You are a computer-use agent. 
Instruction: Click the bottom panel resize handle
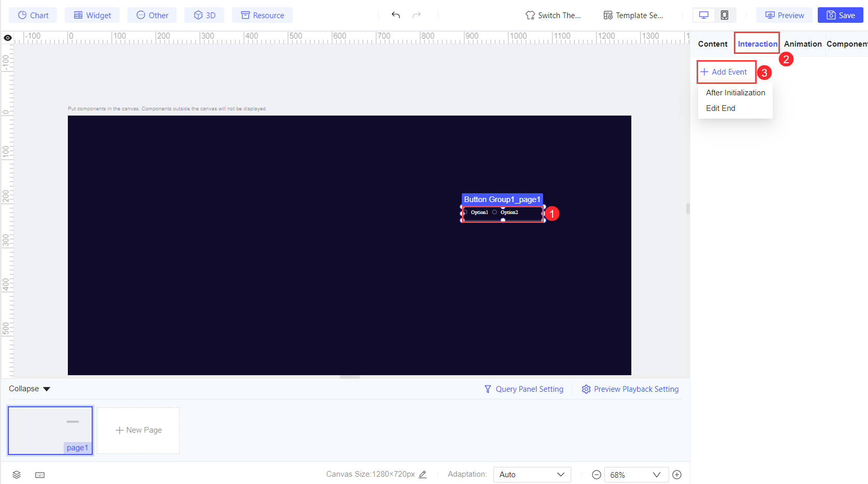click(350, 377)
